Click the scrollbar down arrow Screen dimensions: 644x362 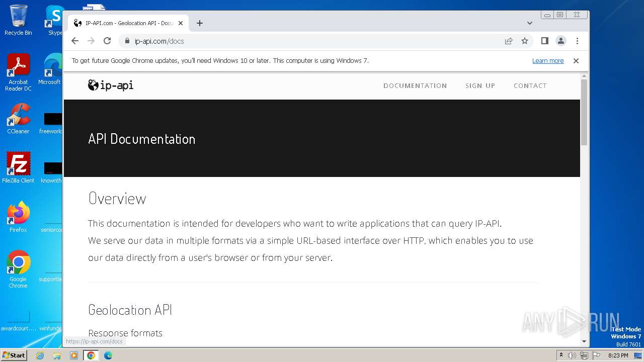[x=584, y=341]
